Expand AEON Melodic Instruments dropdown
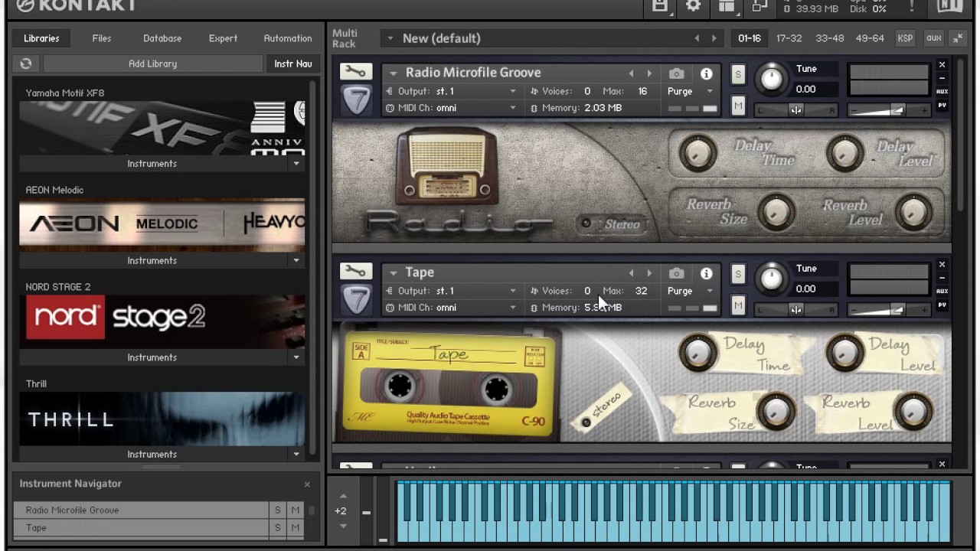Screen dimensions: 980x551 296,260
